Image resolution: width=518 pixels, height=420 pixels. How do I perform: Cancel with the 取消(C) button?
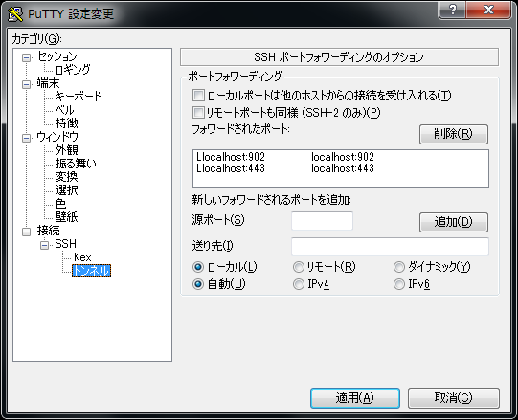[x=454, y=398]
